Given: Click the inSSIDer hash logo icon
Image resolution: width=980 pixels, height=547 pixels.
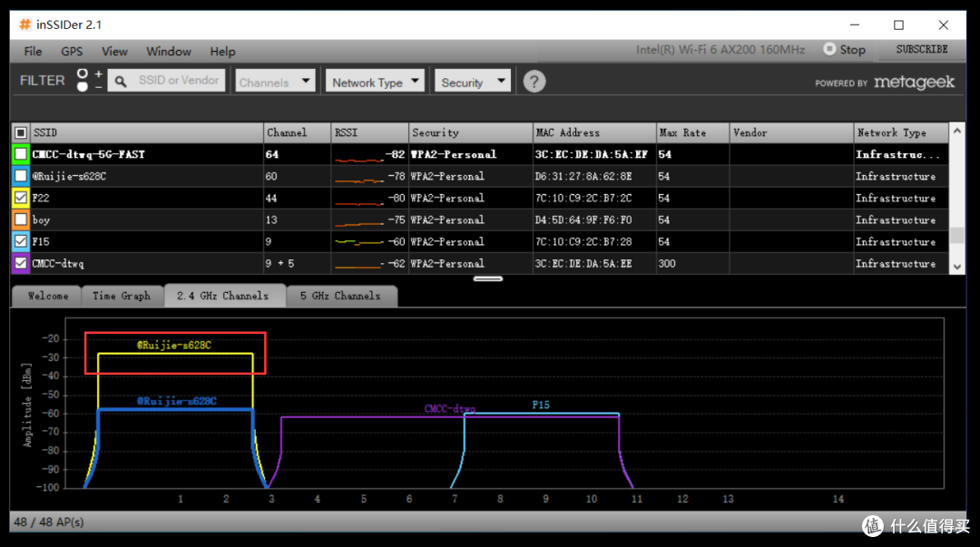Looking at the screenshot, I should click(x=25, y=24).
